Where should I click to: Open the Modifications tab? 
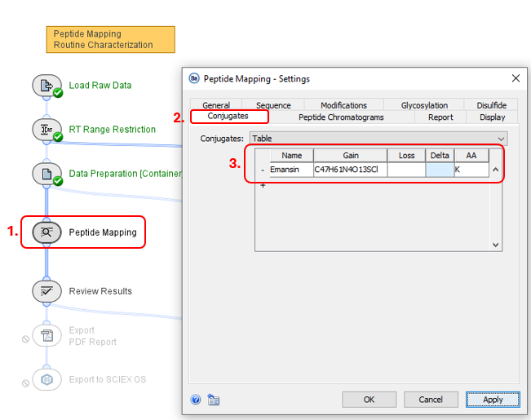(343, 105)
